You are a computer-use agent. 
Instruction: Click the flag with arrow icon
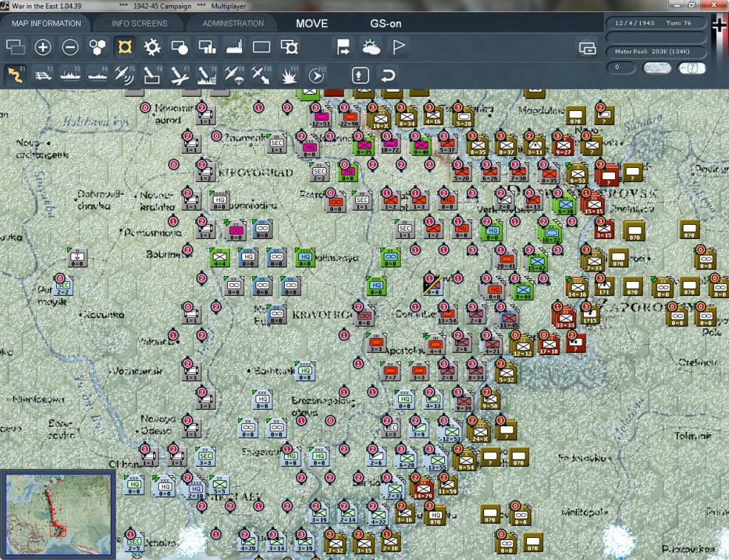[x=344, y=47]
